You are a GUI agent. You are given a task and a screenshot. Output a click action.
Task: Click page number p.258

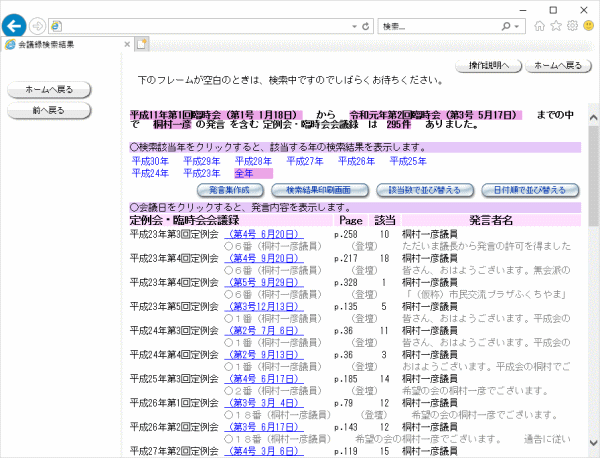coord(346,234)
